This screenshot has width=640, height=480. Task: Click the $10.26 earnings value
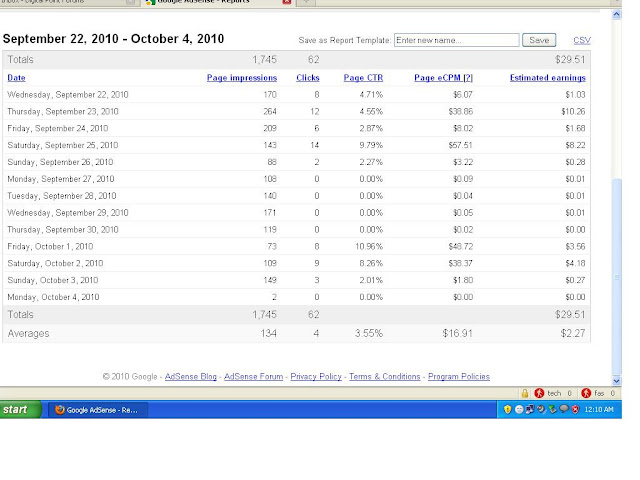coord(573,111)
